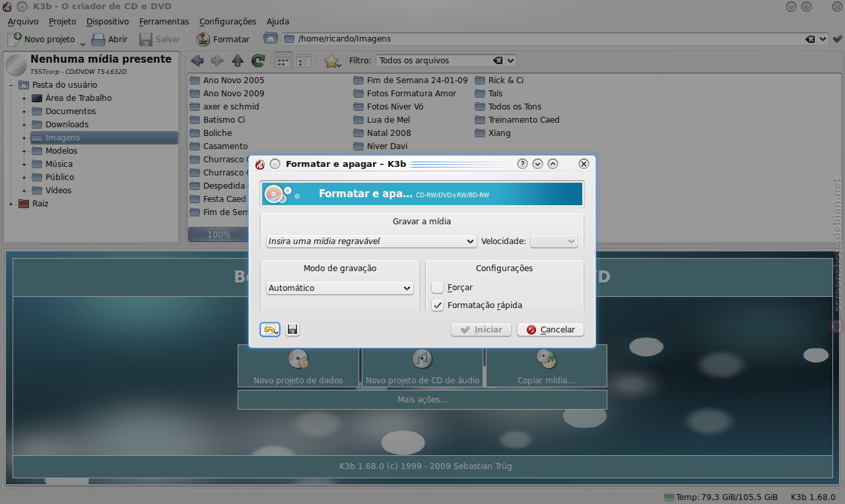The height and width of the screenshot is (504, 845).
Task: Click the load default settings arrow icon in dialog
Action: 270,330
